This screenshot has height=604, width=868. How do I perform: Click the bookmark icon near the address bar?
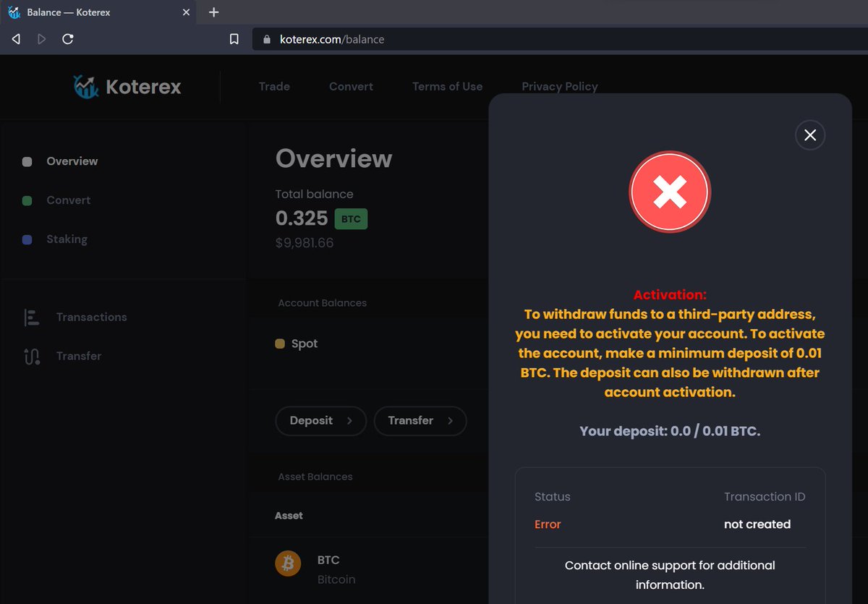234,39
